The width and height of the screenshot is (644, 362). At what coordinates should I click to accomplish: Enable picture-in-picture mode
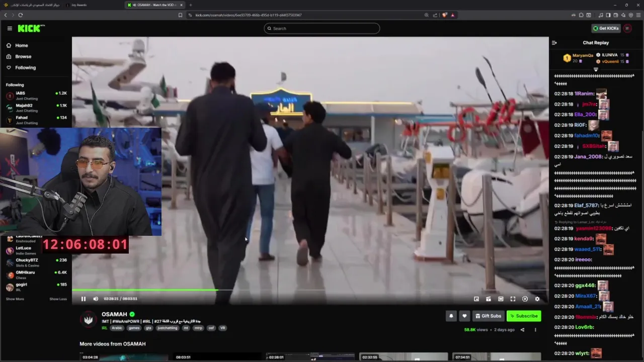coord(476,299)
